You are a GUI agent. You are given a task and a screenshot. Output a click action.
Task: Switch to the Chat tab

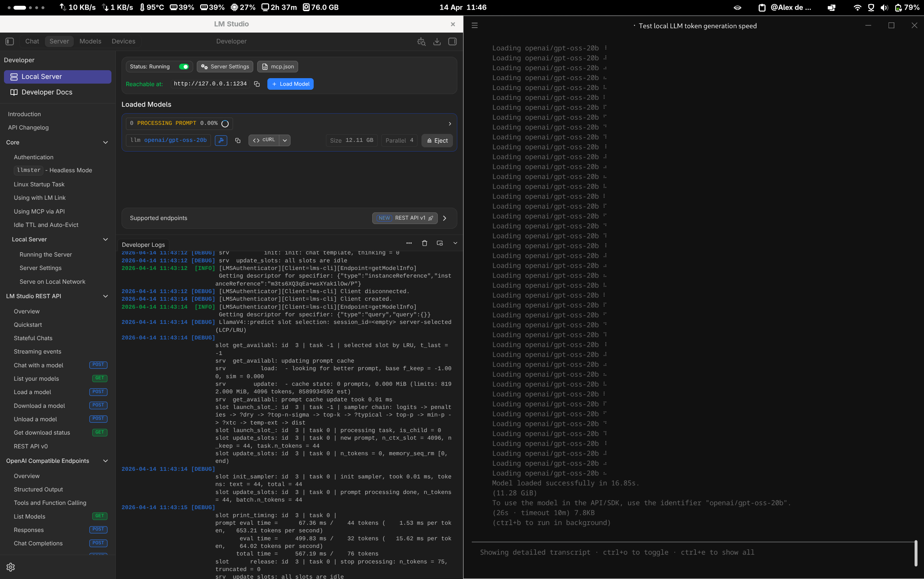tap(32, 41)
